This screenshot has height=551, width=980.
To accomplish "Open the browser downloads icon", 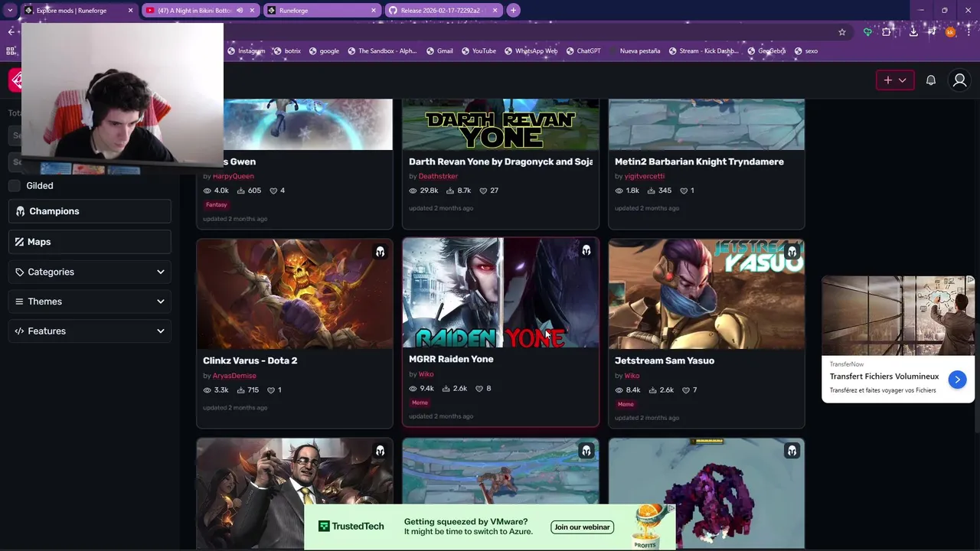I will (x=913, y=32).
